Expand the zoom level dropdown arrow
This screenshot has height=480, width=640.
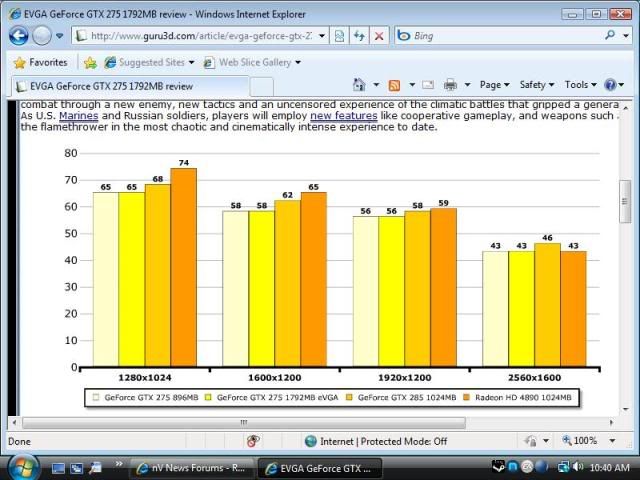(x=612, y=441)
